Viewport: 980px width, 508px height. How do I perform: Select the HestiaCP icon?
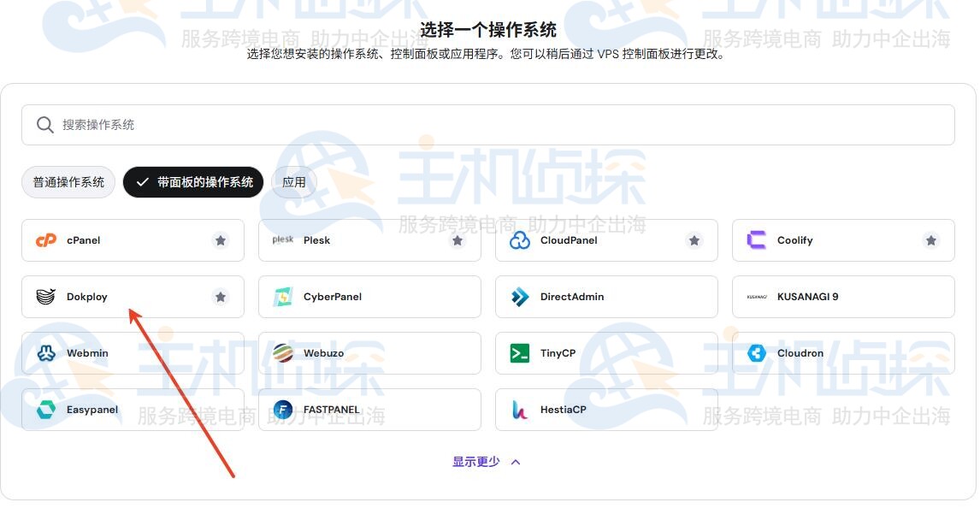[x=520, y=410]
